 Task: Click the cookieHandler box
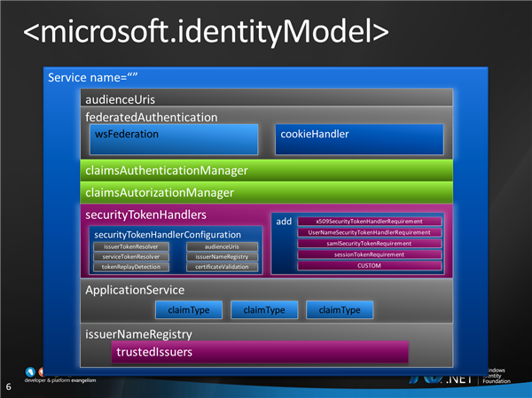click(x=359, y=139)
